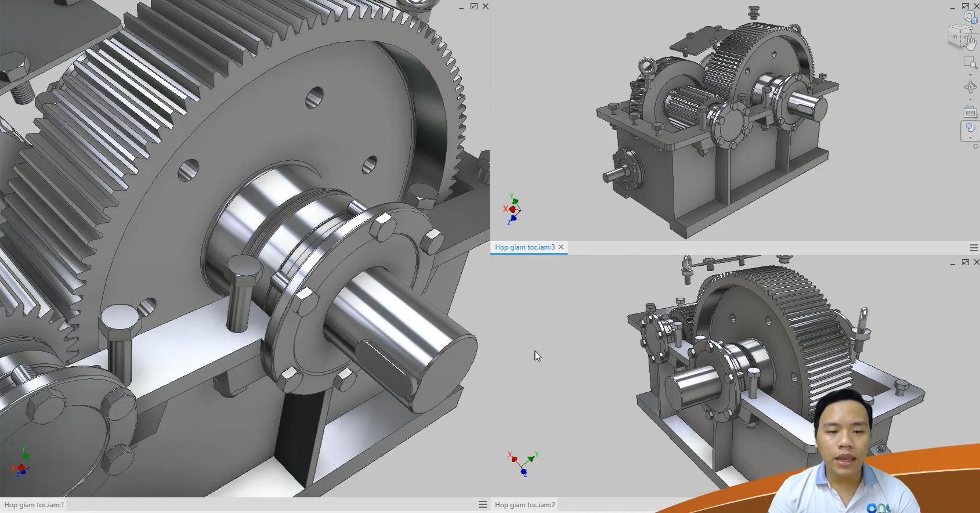Maximize the top-right gearbox viewport

pos(965,6)
